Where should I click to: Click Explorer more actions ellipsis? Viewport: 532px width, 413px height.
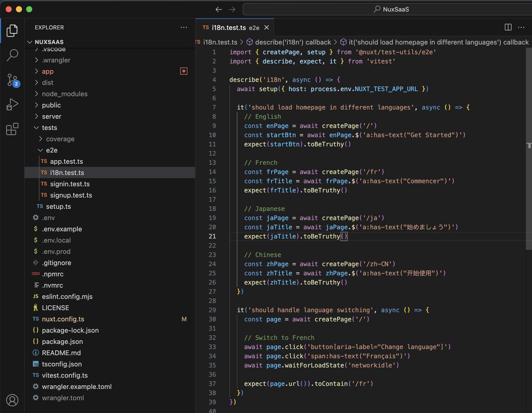pos(184,27)
